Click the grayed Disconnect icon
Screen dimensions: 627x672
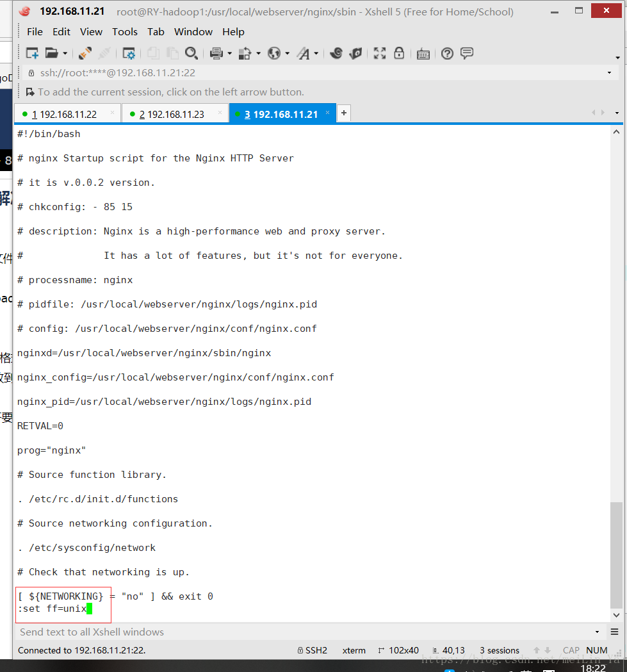104,54
